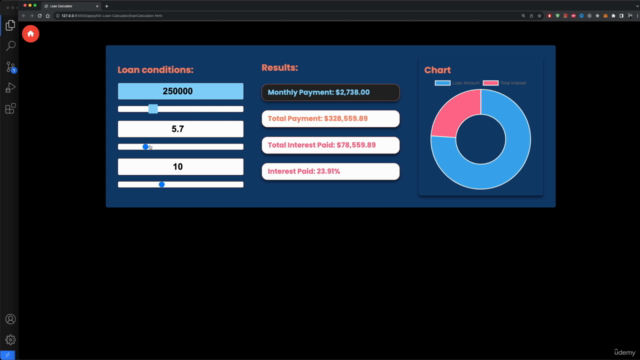640x360 pixels.
Task: Go back in the browser
Action: point(24,16)
